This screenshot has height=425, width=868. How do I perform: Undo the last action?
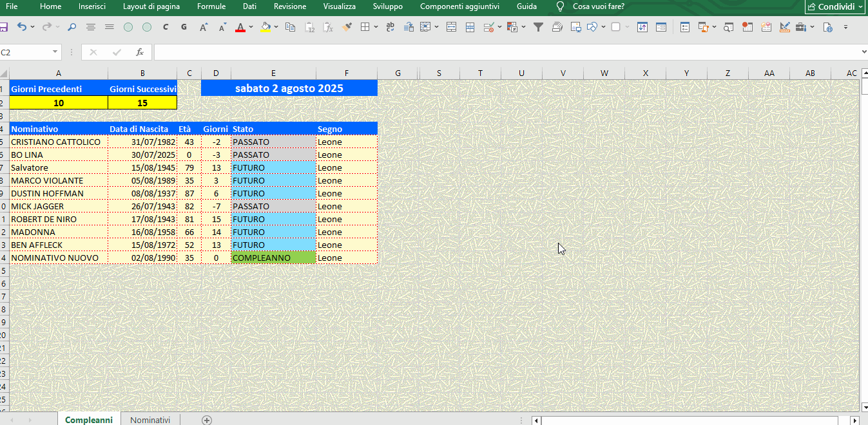(x=22, y=27)
